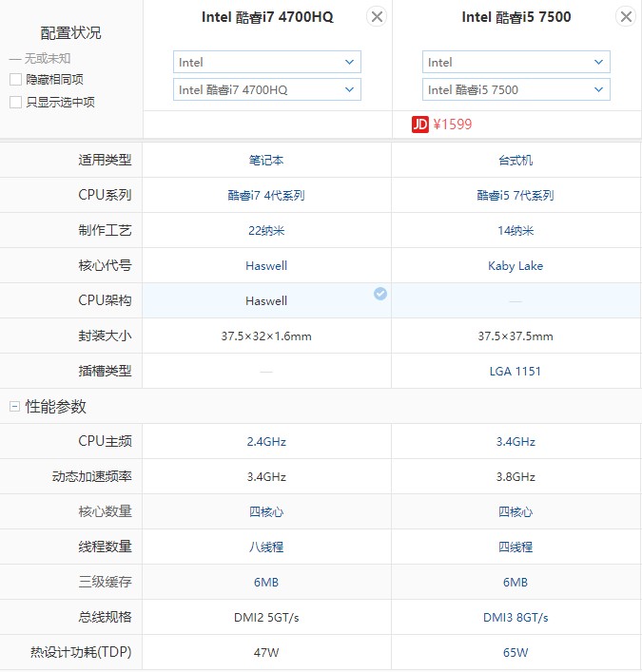The height and width of the screenshot is (672, 642).
Task: Open the ¥1599 price link
Action: click(x=453, y=125)
